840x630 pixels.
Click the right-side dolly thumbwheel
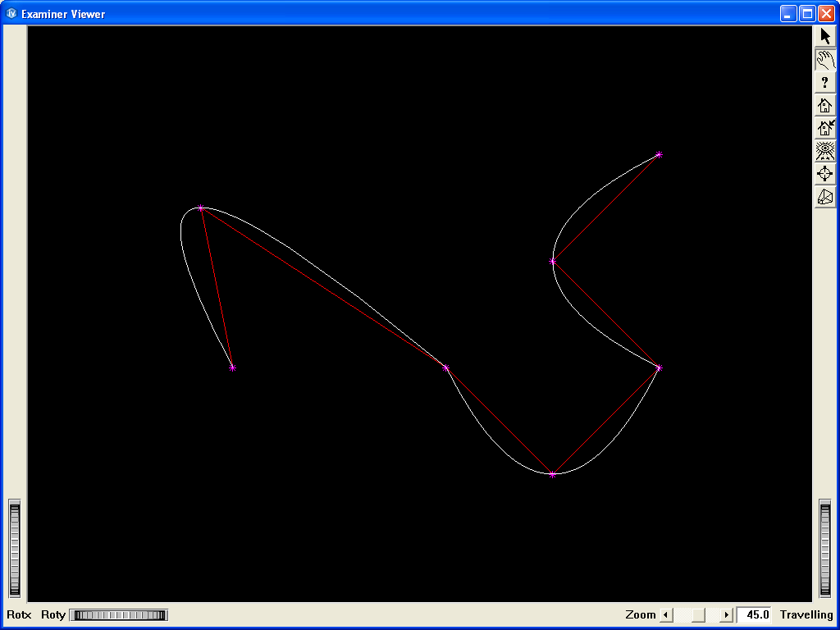(825, 548)
